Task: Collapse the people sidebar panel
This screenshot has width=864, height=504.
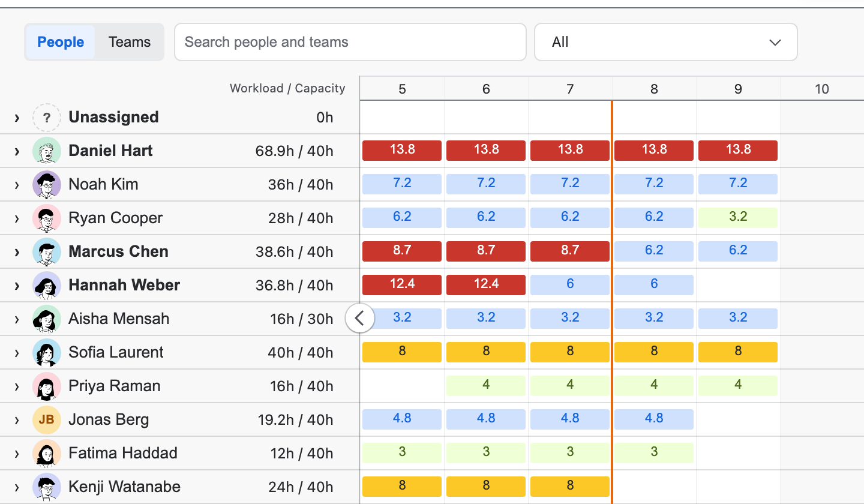Action: click(360, 318)
